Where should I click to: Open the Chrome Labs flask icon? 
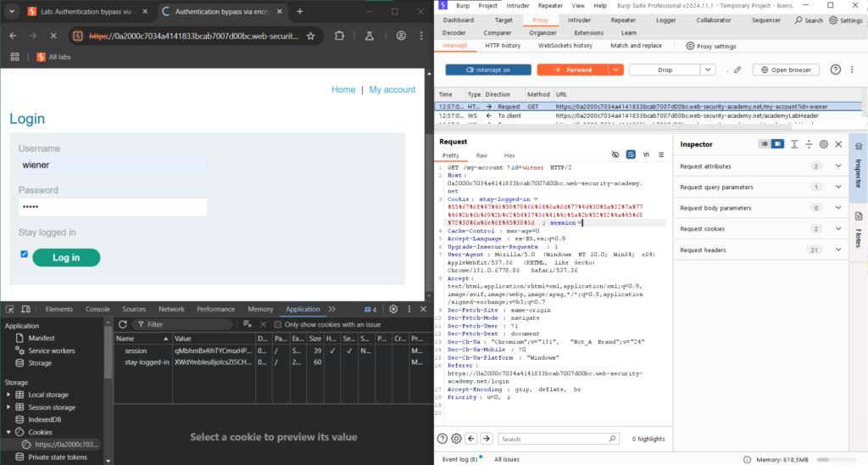coord(370,36)
